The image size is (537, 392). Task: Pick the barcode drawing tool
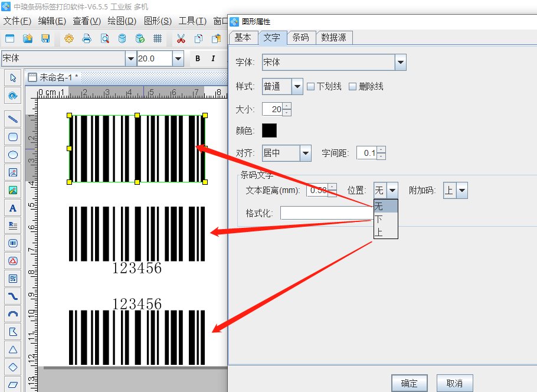(13, 243)
